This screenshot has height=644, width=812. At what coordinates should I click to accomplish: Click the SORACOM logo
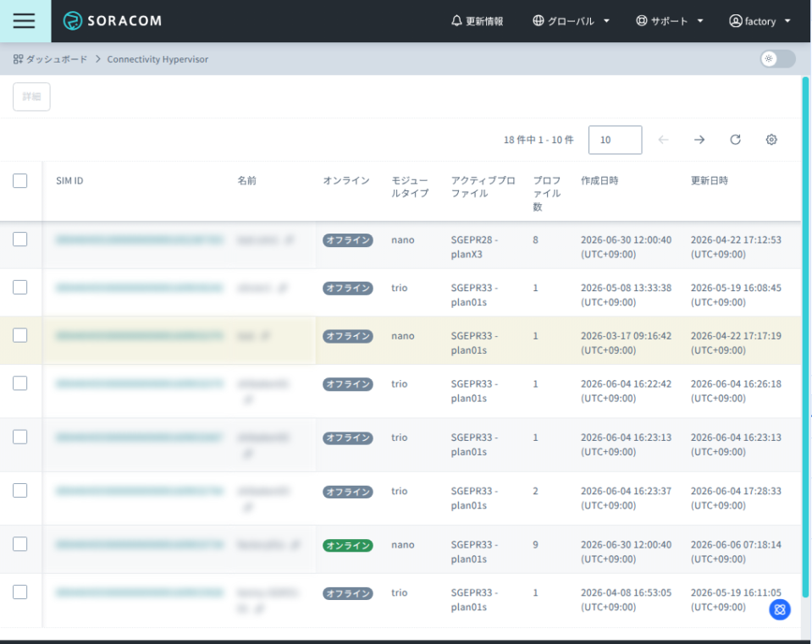click(113, 20)
